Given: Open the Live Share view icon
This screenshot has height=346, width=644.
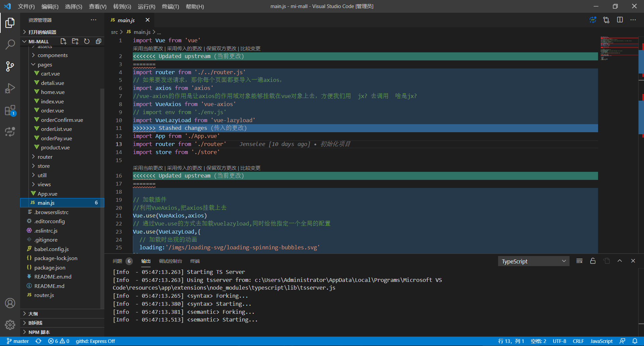Looking at the screenshot, I should 10,132.
